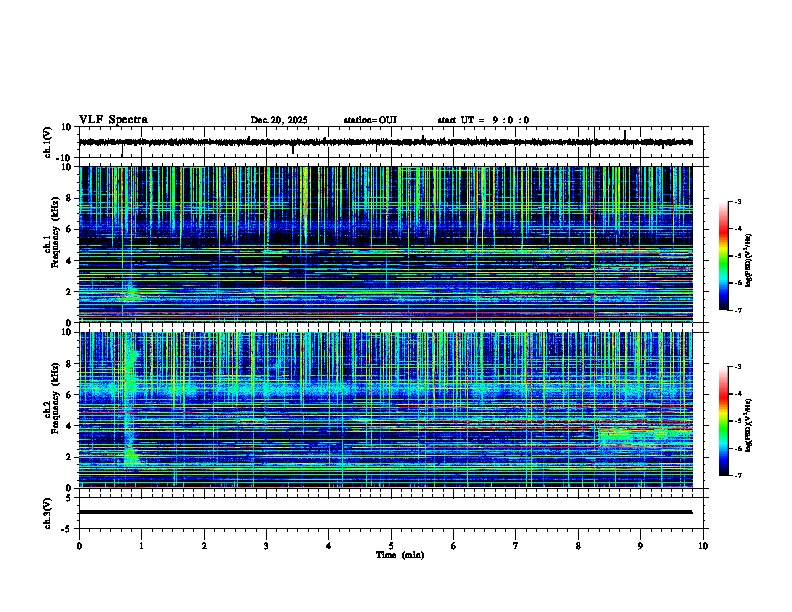The image size is (792, 612).
Task: Click the '-7' label on ch.1 color bar
Action: (738, 310)
